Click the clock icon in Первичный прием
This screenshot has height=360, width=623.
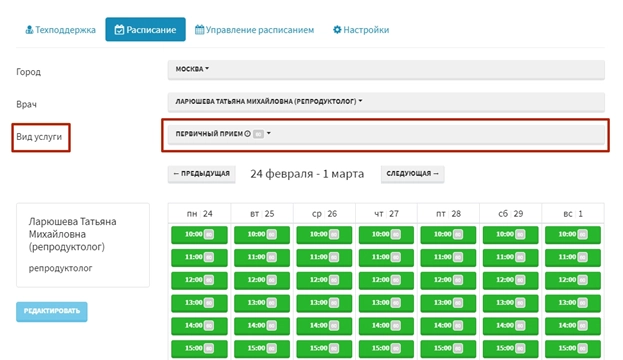tap(248, 134)
